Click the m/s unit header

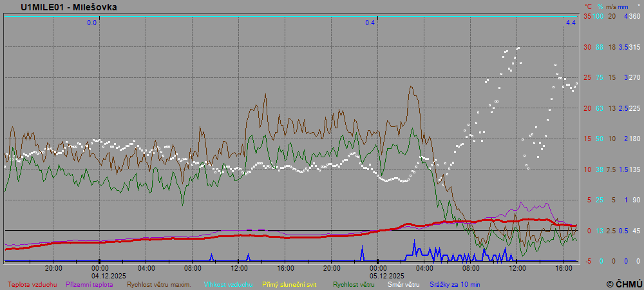(611, 6)
